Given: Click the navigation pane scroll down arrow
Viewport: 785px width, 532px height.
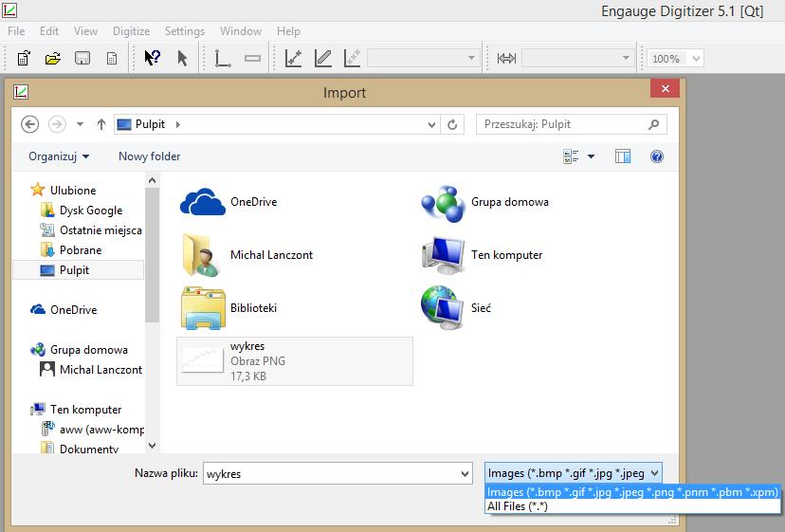Looking at the screenshot, I should tap(153, 445).
